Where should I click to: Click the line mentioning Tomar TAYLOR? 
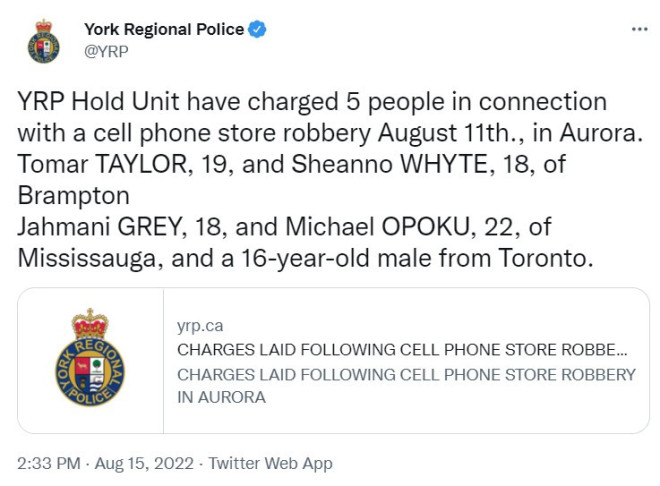291,164
